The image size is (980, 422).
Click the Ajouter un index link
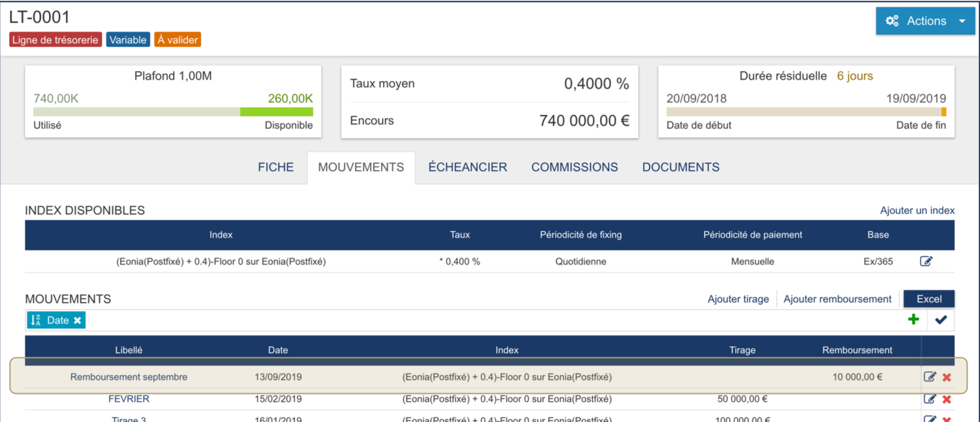coord(917,210)
